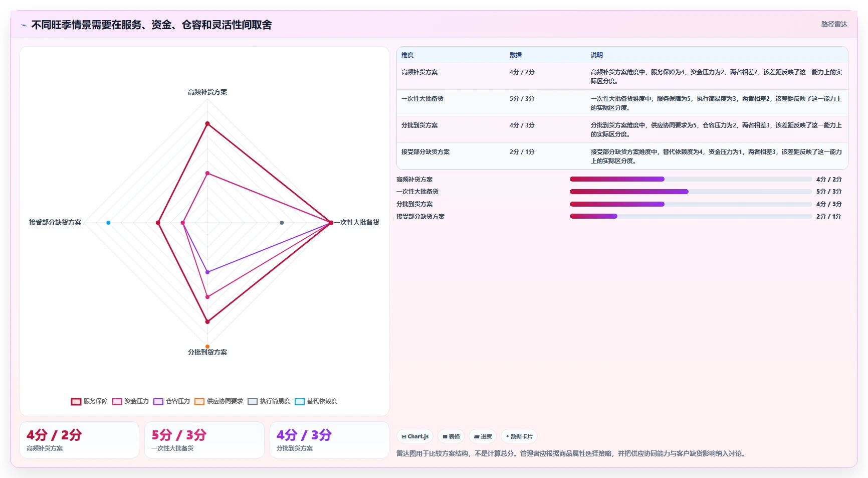Toggle the 供应协同要求 legend entry
The image size is (868, 478).
click(x=219, y=401)
